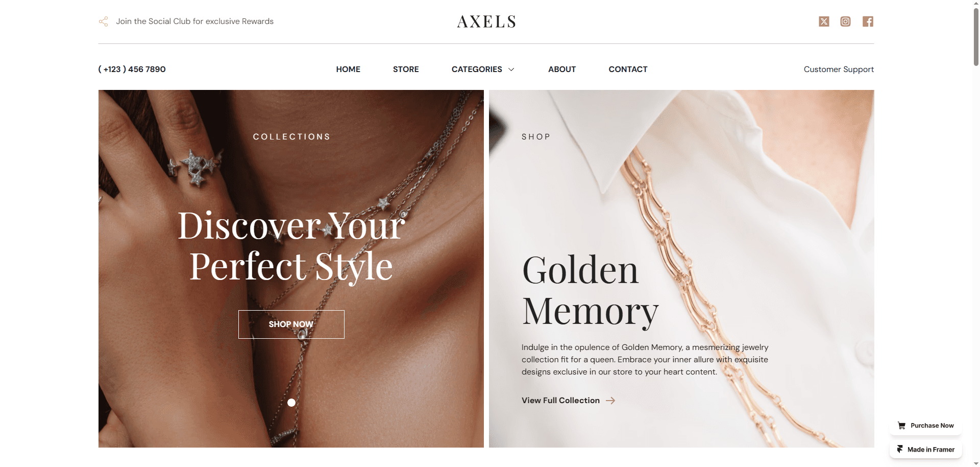Image resolution: width=980 pixels, height=467 pixels.
Task: Open the CONTACT page link
Action: pyautogui.click(x=628, y=69)
